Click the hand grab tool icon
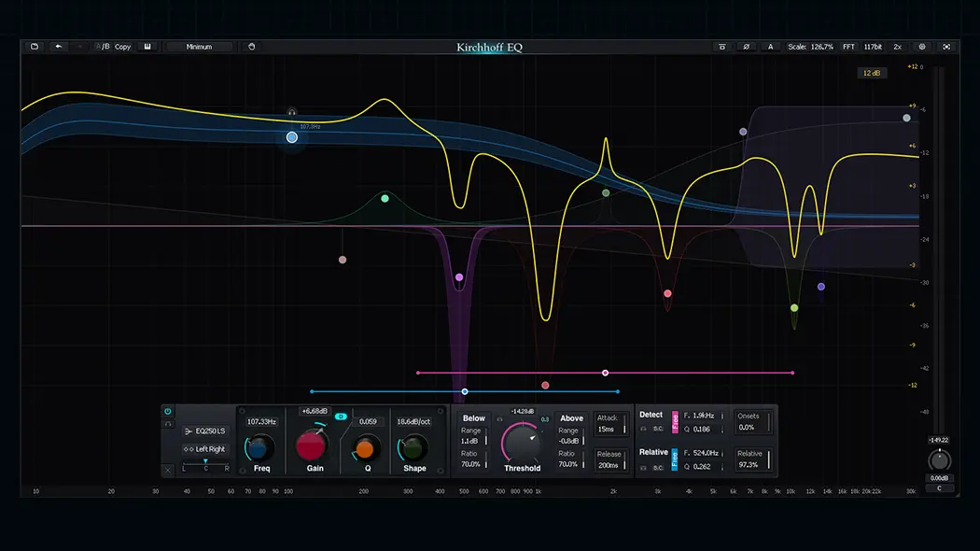Image resolution: width=980 pixels, height=551 pixels. 251,47
